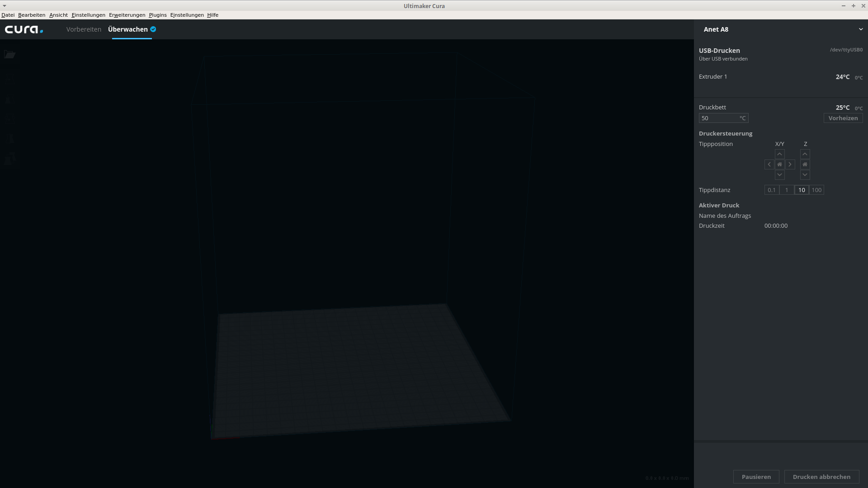This screenshot has width=868, height=488.
Task: Select 0.1 jog distance
Action: [x=771, y=190]
